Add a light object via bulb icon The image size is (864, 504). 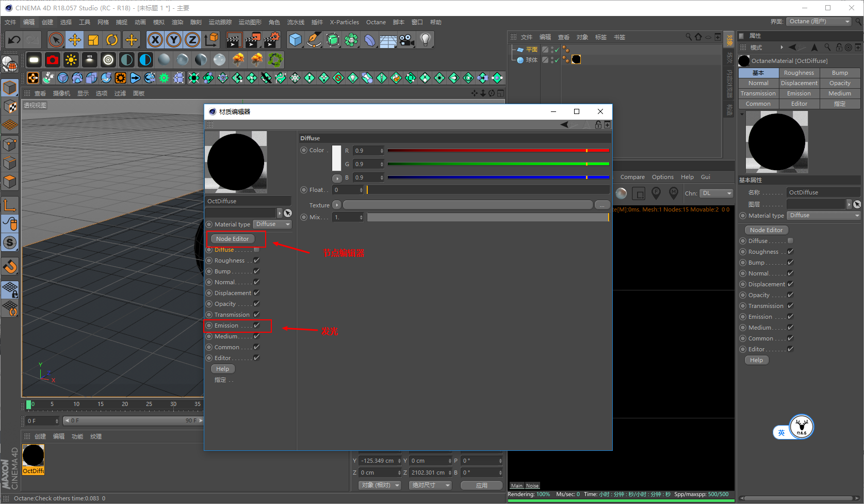(426, 40)
